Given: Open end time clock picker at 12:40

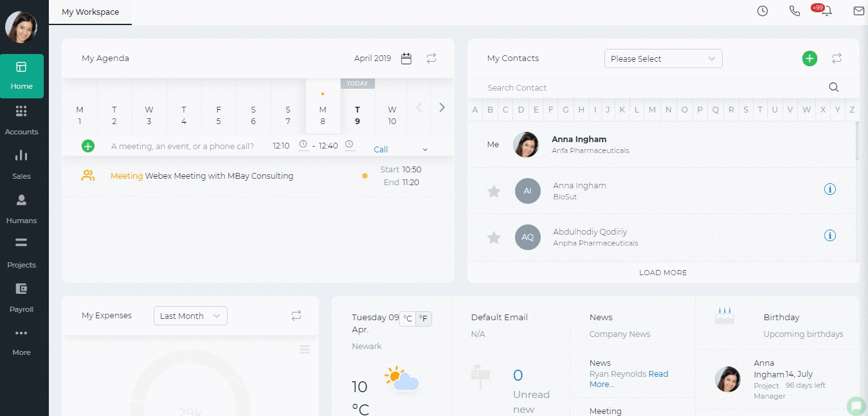Looking at the screenshot, I should click(x=349, y=145).
